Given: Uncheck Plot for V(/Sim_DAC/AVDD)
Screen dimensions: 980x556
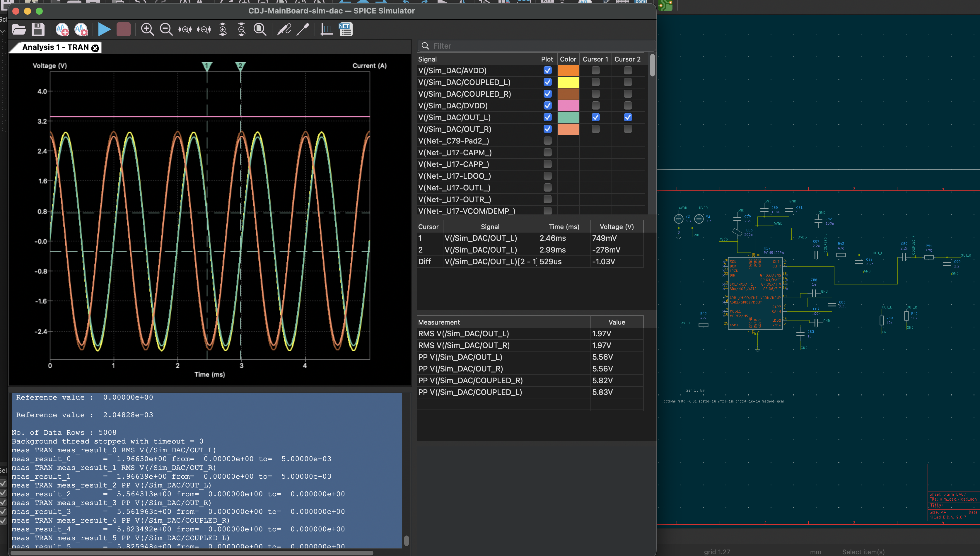Looking at the screenshot, I should (x=547, y=70).
